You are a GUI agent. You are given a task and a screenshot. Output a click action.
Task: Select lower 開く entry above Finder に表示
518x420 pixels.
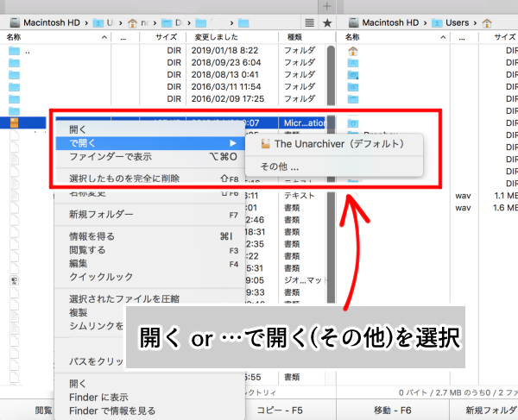tap(150, 384)
